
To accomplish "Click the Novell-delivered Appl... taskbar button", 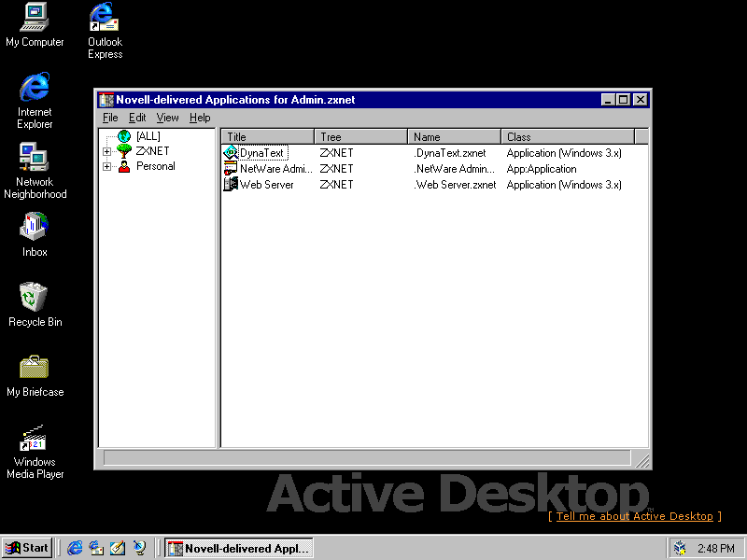I will pyautogui.click(x=239, y=548).
